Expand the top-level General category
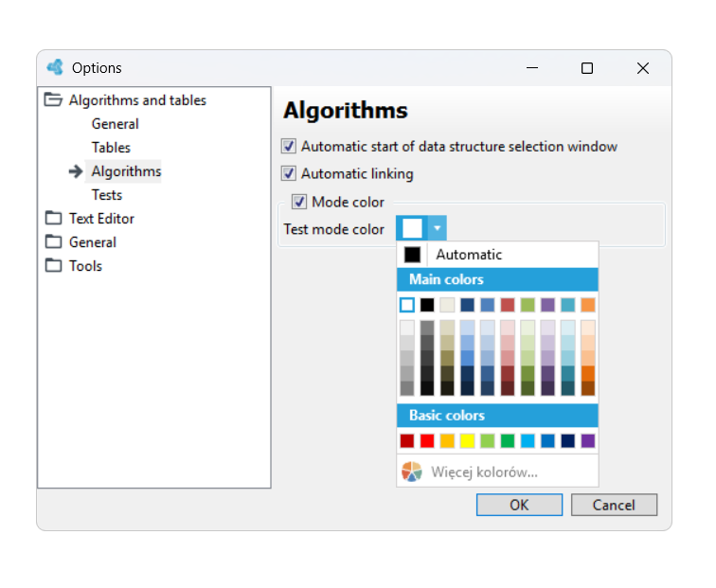Screen dimensions: 716x588 point(93,242)
